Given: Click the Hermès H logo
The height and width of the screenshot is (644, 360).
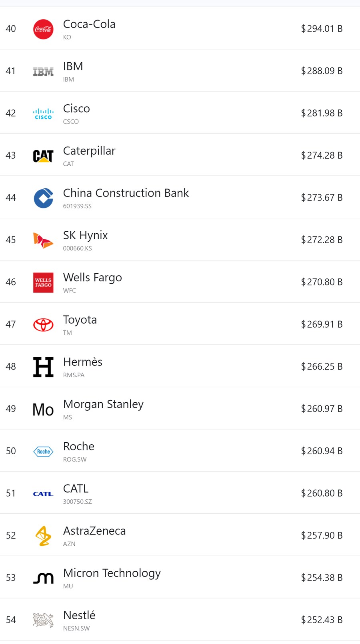Looking at the screenshot, I should coord(43,367).
